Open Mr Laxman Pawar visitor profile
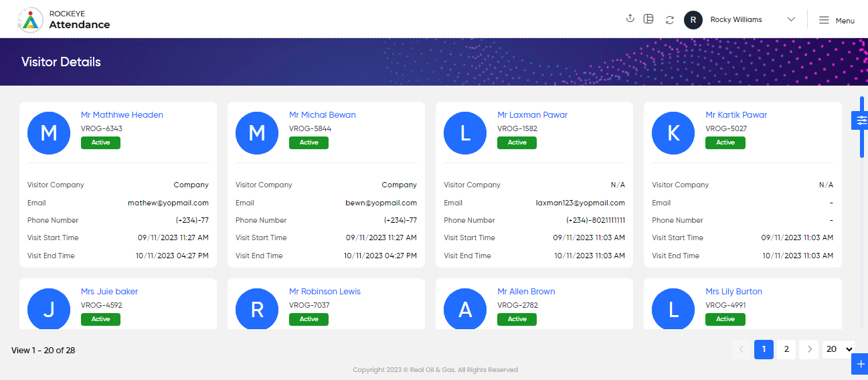This screenshot has height=380, width=868. [532, 114]
